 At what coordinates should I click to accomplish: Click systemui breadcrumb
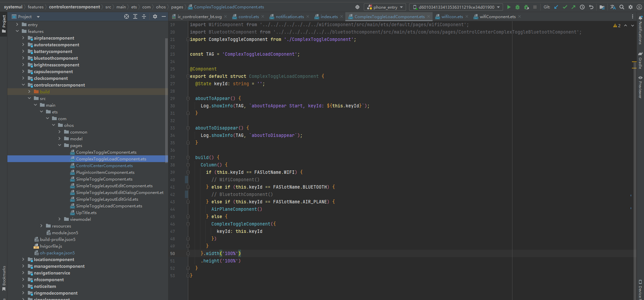tap(13, 7)
